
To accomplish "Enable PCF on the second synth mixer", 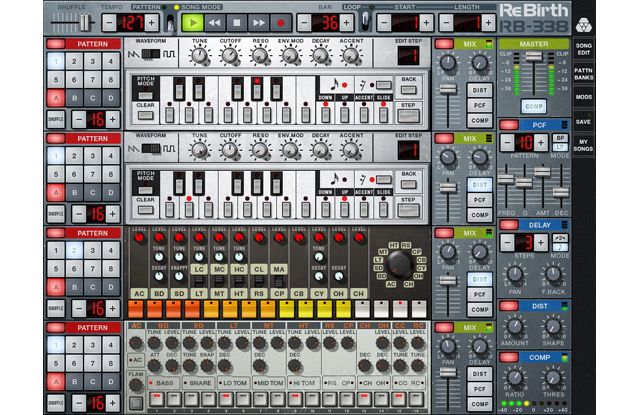I will [480, 200].
